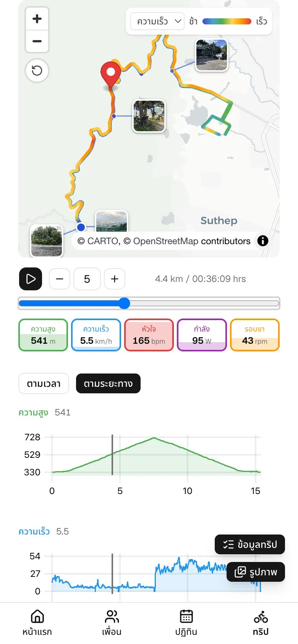Toggle the กำลัง 95 W metric card

(x=202, y=335)
